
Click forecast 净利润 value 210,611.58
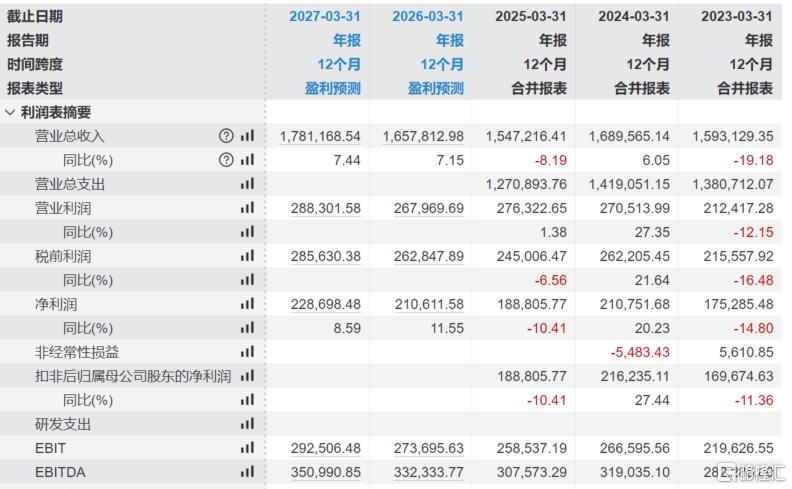429,304
